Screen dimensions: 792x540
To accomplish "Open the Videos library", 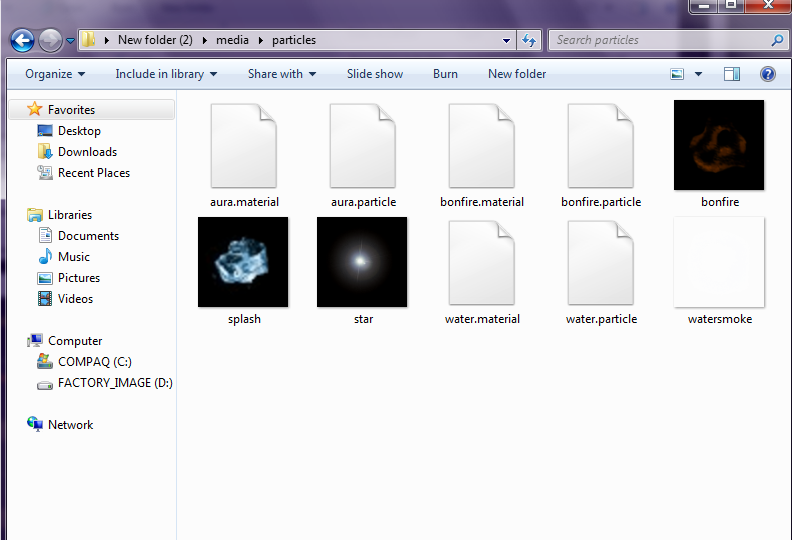I will [75, 299].
